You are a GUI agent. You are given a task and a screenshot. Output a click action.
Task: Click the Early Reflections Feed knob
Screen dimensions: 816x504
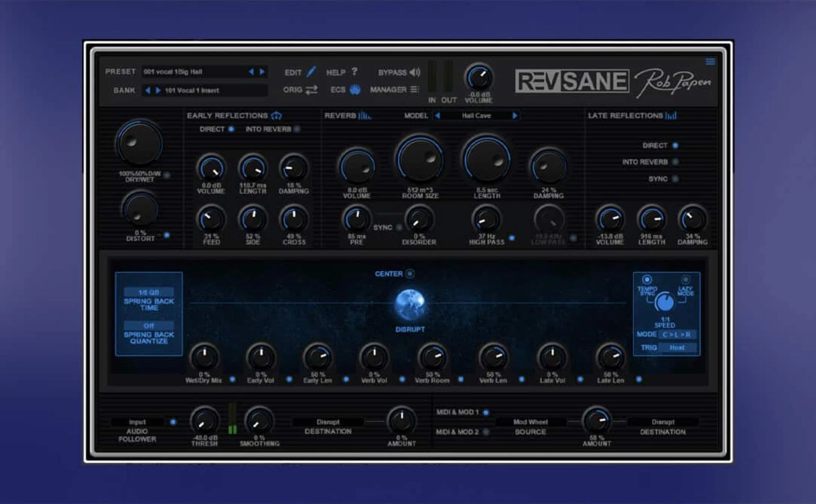tap(211, 219)
